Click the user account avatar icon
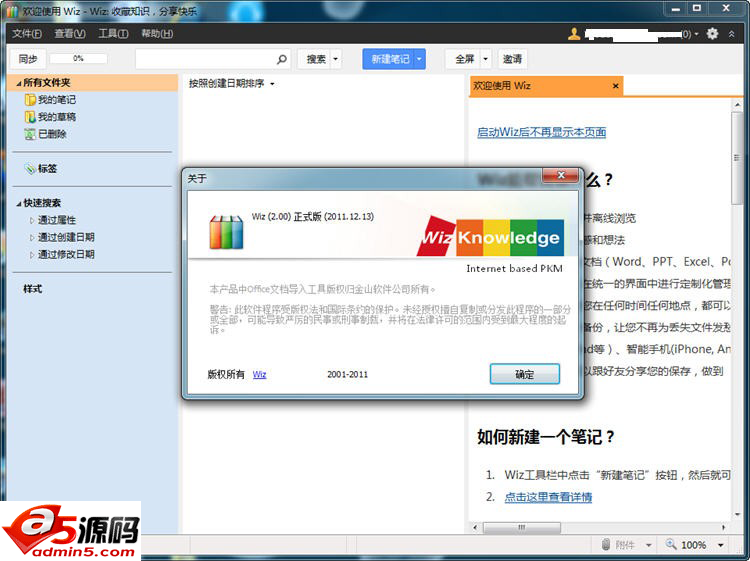Image resolution: width=750 pixels, height=561 pixels. (574, 33)
